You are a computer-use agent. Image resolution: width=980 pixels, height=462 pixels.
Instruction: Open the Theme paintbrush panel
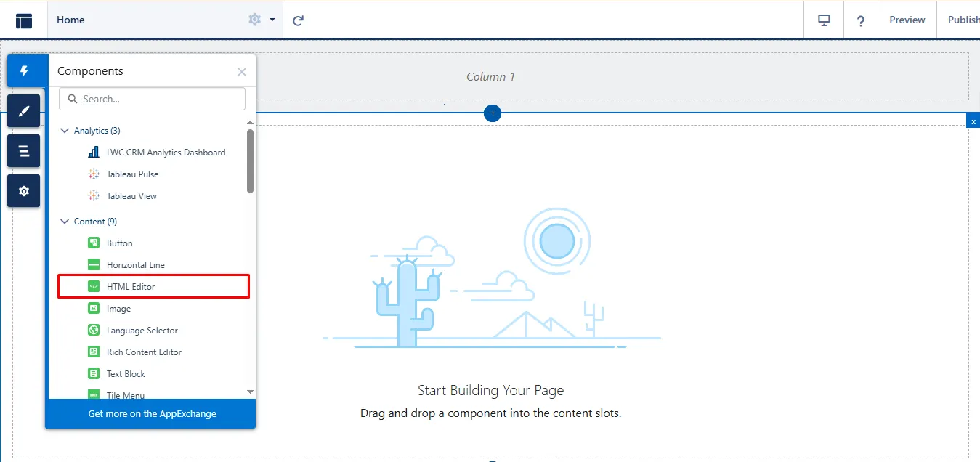24,111
